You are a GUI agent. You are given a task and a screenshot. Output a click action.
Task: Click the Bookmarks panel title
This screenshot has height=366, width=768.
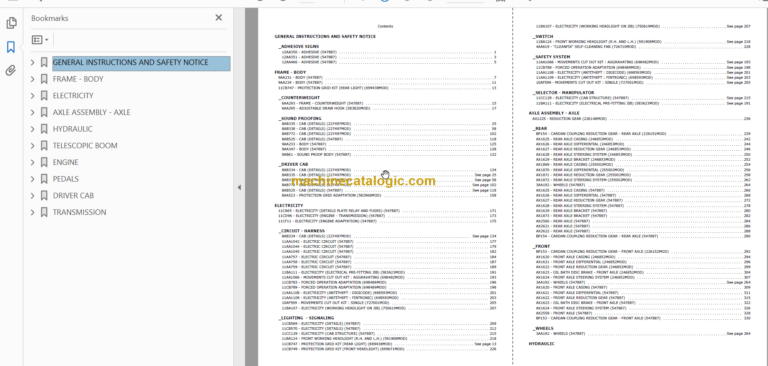pos(50,18)
